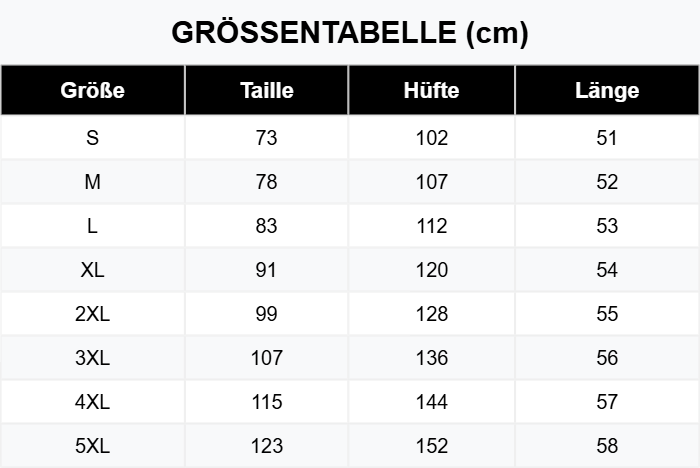Select the size S cell

92,138
